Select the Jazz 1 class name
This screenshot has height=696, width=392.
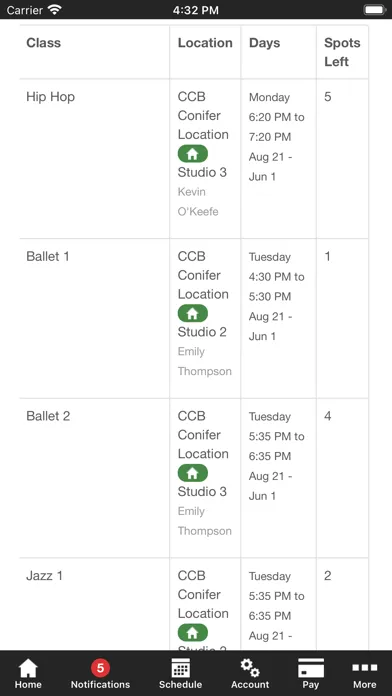pyautogui.click(x=44, y=576)
